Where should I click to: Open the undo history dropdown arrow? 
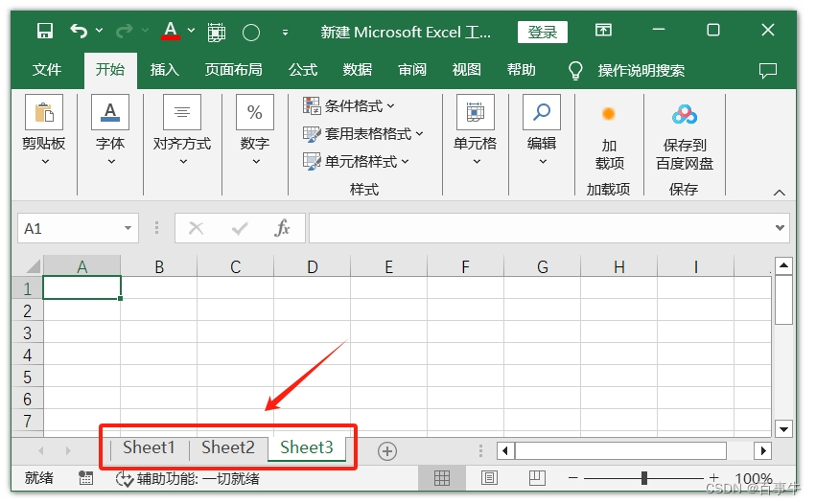(x=99, y=31)
